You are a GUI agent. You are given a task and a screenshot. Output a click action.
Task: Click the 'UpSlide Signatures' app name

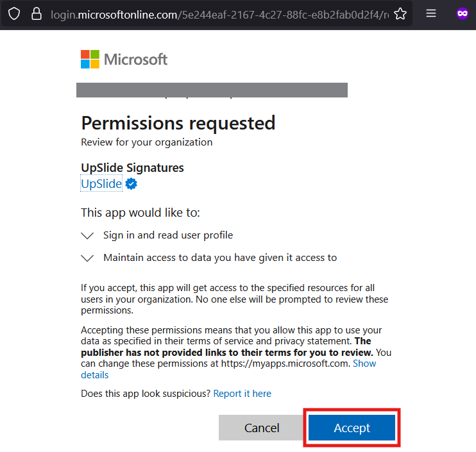(x=132, y=168)
